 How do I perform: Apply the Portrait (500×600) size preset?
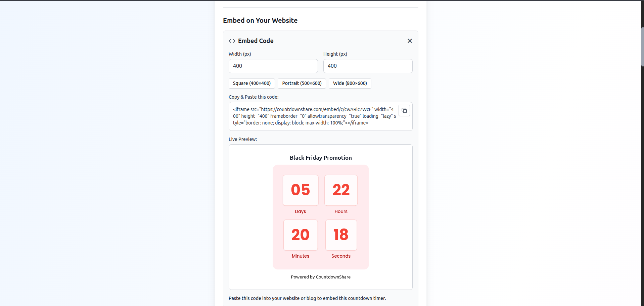301,83
